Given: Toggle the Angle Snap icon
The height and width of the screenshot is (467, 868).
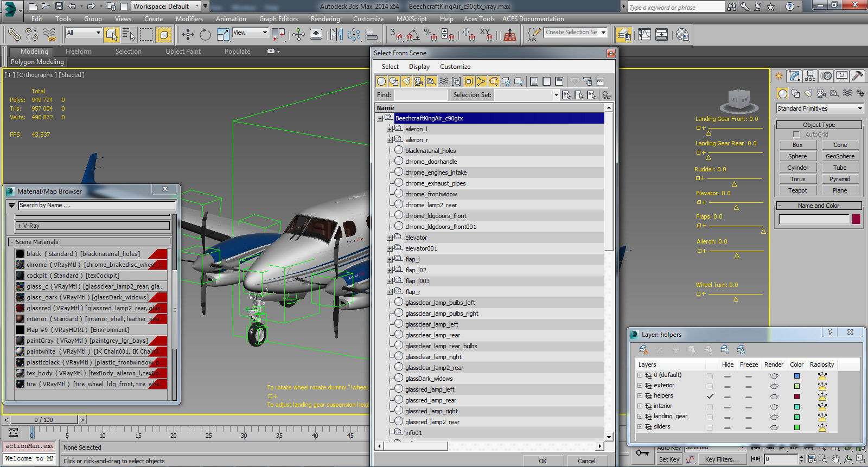Looking at the screenshot, I should [x=413, y=35].
